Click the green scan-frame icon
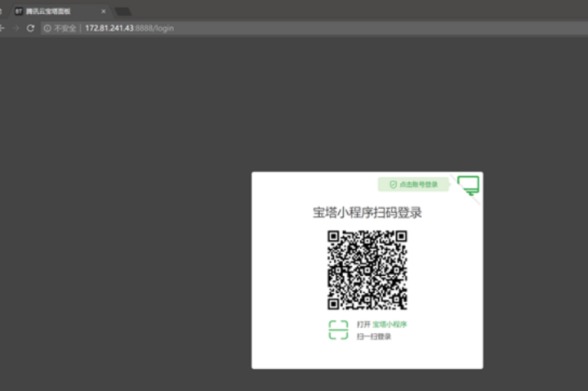The height and width of the screenshot is (391, 588). click(338, 330)
